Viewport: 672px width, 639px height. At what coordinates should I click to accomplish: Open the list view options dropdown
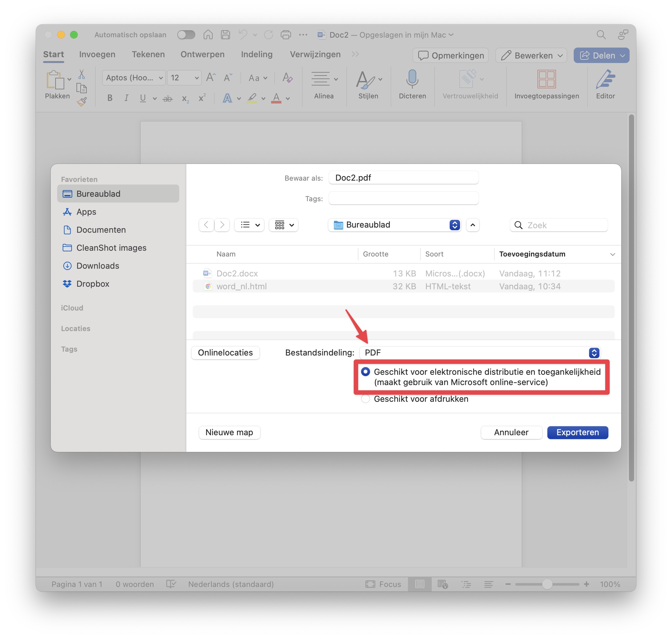pos(250,225)
